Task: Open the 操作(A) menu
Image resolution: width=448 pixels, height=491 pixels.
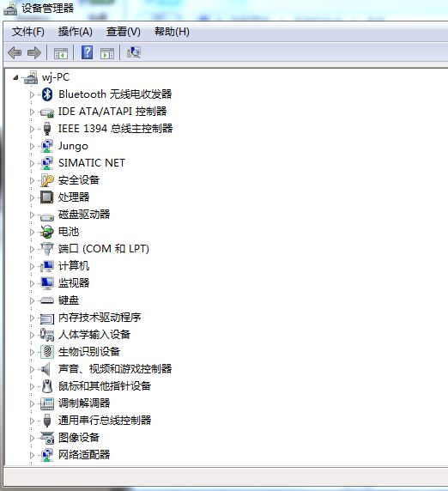Action: tap(76, 32)
